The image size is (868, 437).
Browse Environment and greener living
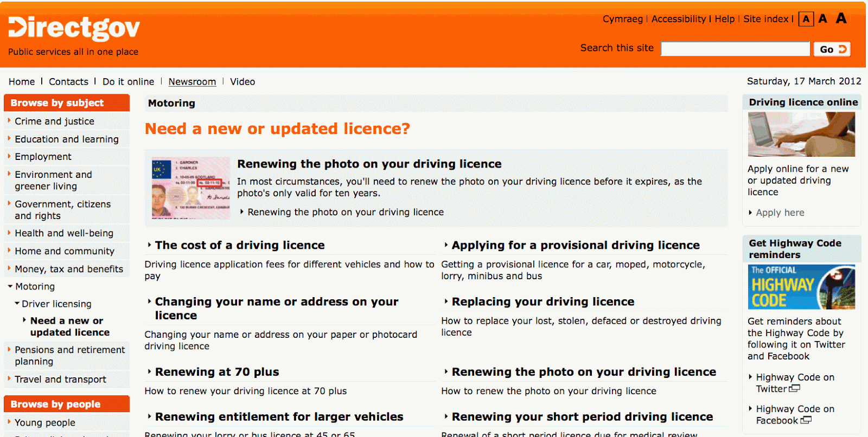(x=54, y=181)
